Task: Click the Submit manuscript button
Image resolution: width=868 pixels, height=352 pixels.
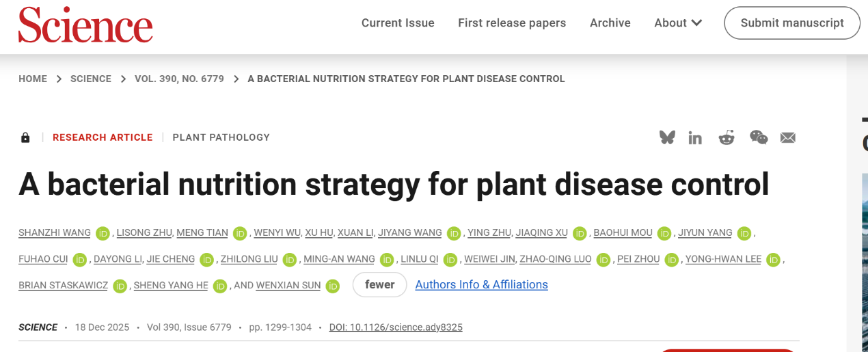Action: coord(791,23)
